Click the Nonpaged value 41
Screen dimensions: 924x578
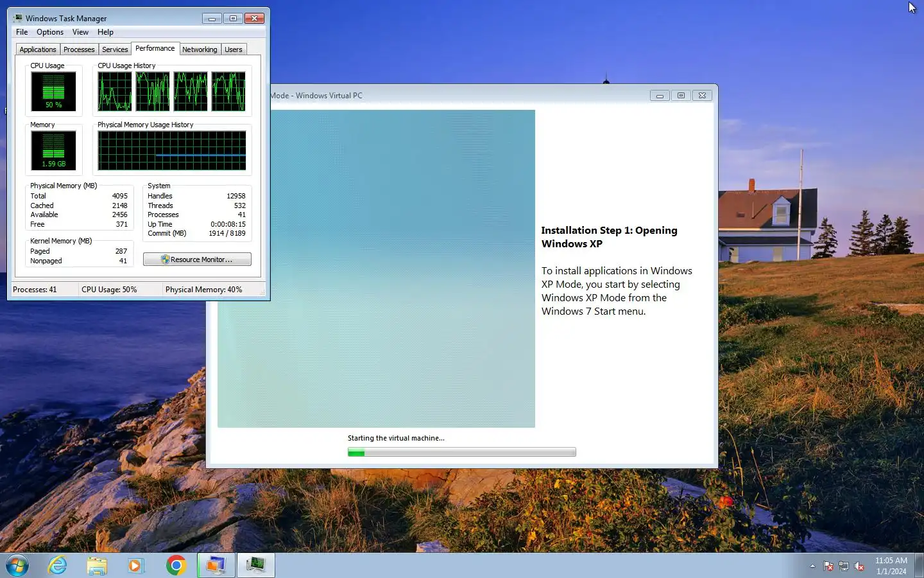tap(123, 261)
